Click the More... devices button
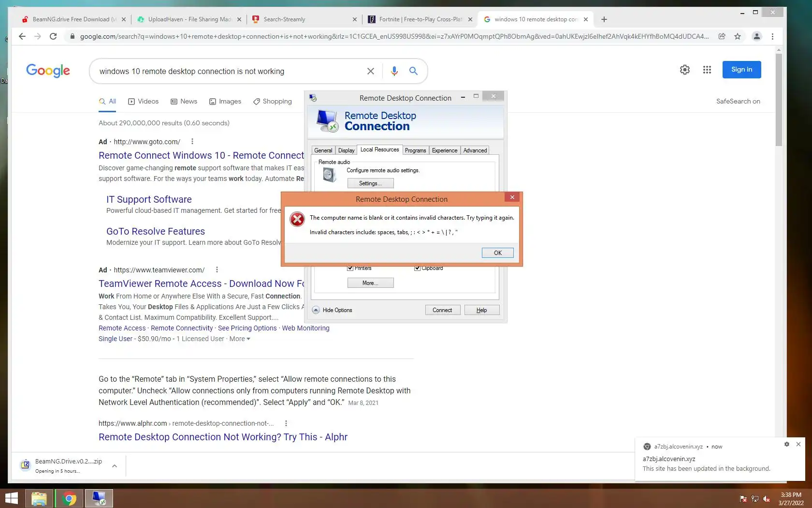This screenshot has width=812, height=508. click(370, 283)
